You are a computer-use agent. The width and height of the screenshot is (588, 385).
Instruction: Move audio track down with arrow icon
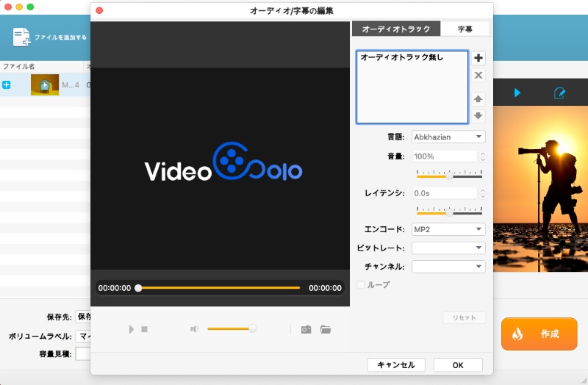478,115
